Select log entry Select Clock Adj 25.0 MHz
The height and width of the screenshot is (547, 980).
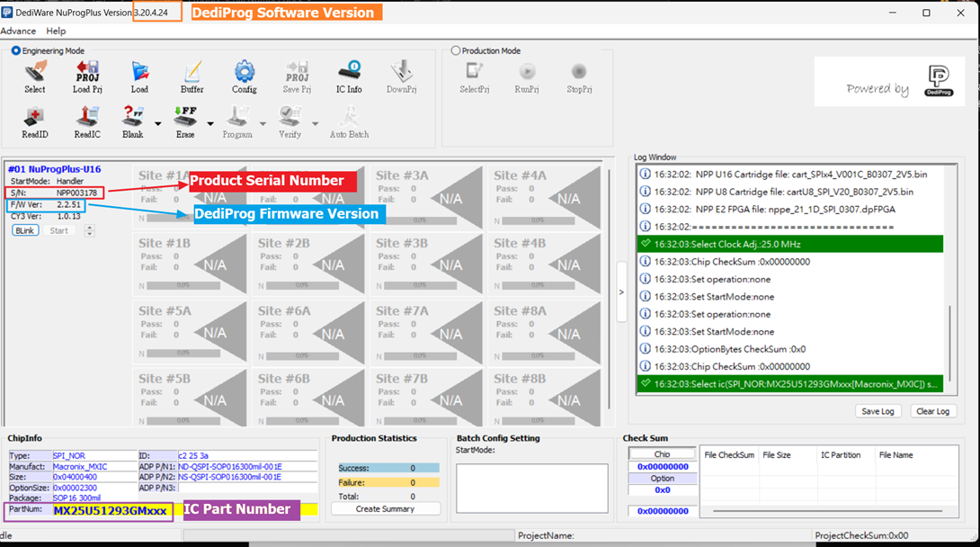click(x=790, y=244)
